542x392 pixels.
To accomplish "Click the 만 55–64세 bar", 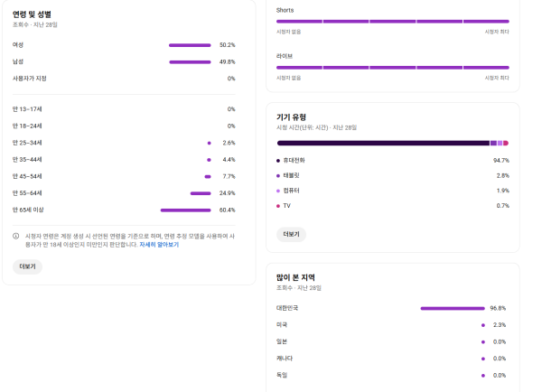I will (201, 193).
